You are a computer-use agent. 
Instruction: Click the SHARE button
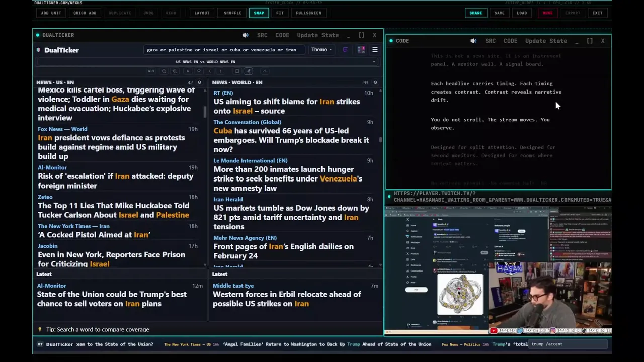coord(475,13)
